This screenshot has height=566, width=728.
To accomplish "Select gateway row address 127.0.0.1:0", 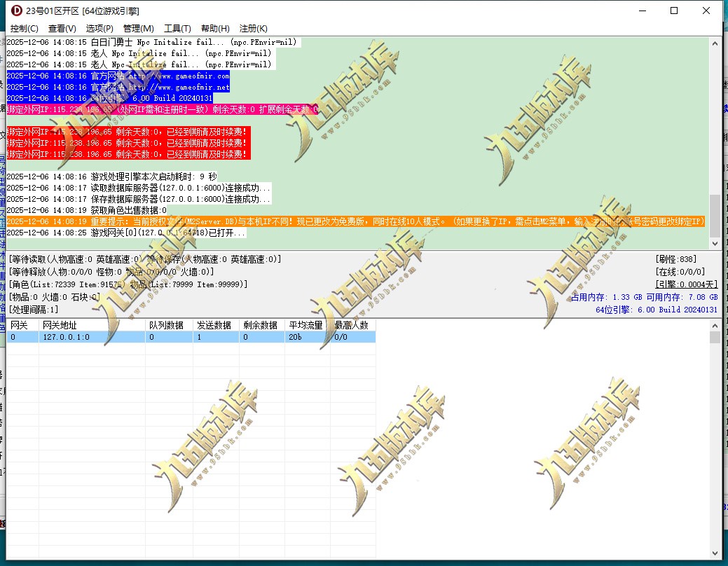I will 67,337.
